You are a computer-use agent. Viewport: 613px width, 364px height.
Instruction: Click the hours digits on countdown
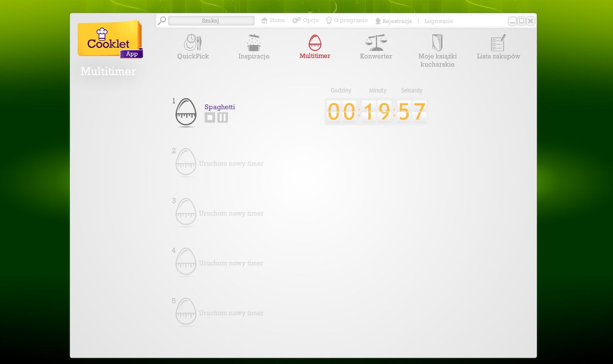pos(341,112)
